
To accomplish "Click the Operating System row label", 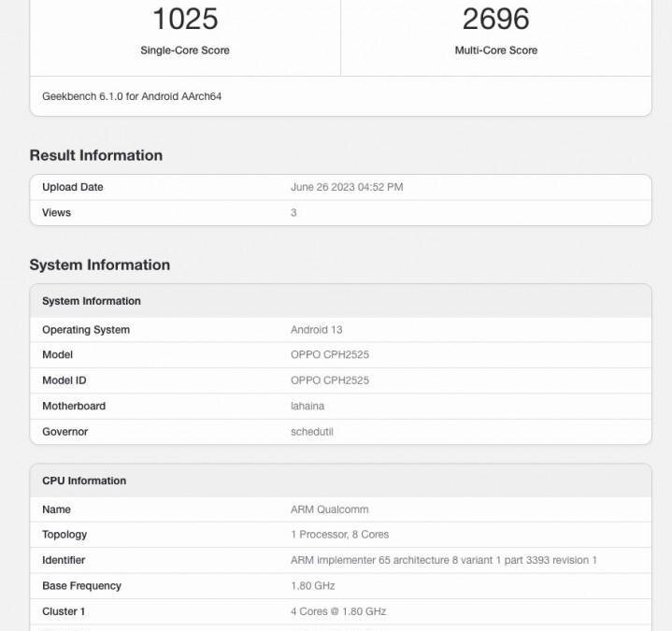I will coord(86,330).
